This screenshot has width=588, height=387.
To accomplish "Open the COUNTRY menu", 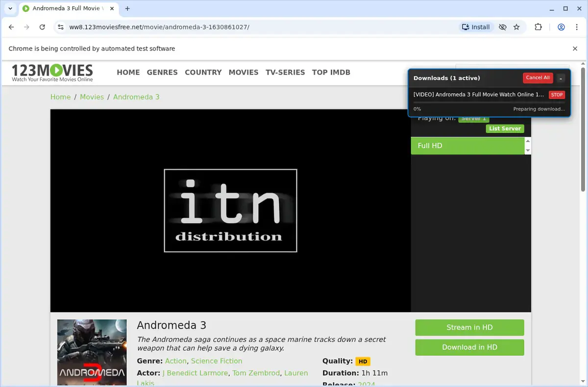I will (x=203, y=72).
